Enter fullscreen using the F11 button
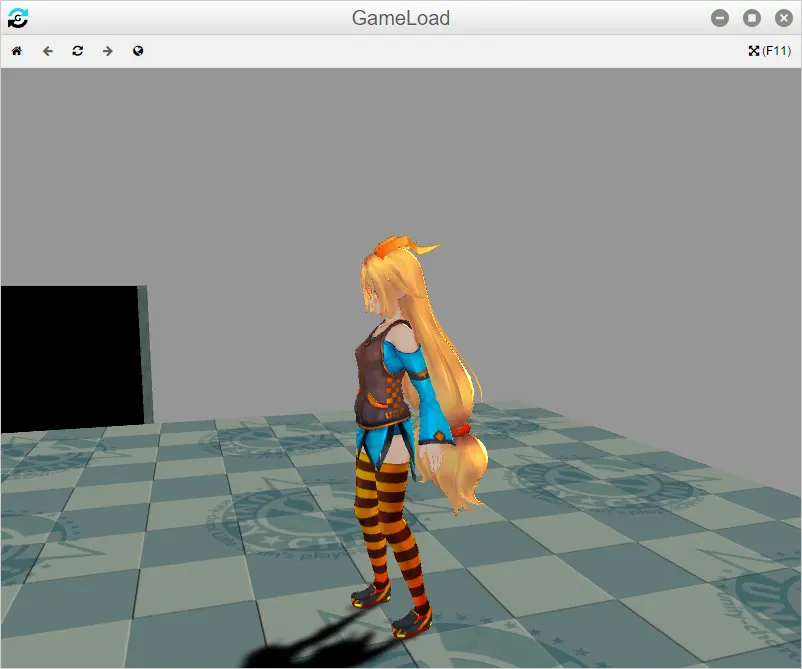 (769, 51)
